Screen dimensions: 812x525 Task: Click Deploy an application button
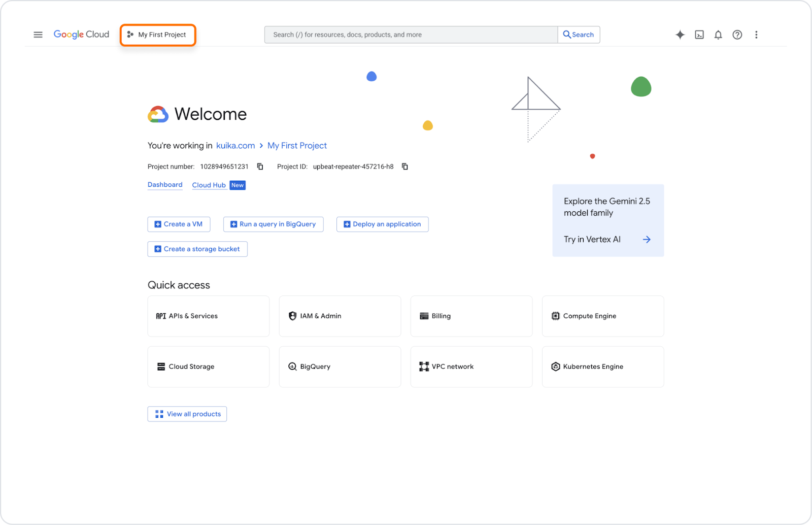pyautogui.click(x=382, y=224)
